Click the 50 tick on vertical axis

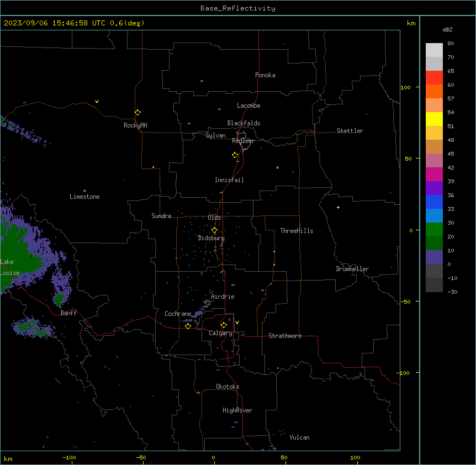pos(408,158)
